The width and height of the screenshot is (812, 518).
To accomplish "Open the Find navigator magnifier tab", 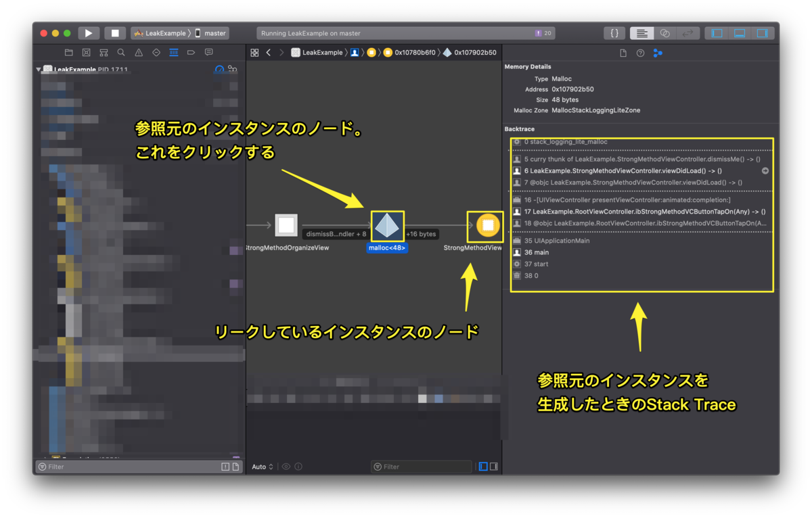I will (121, 52).
